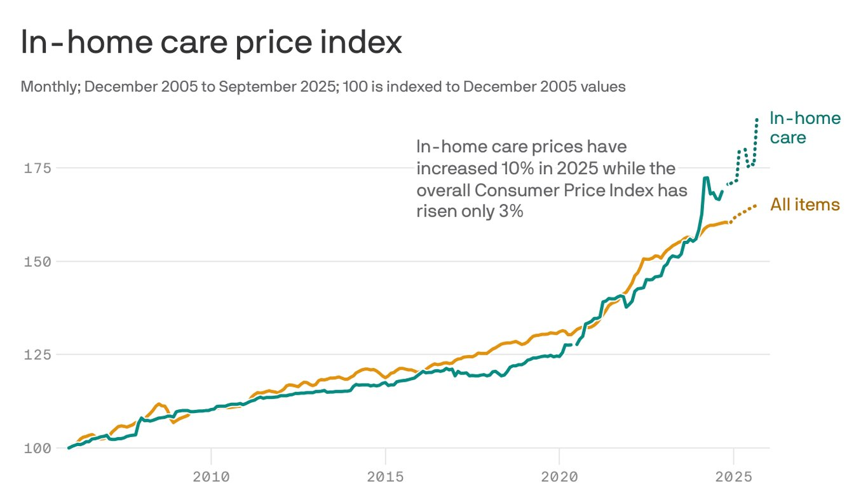Screen dimensions: 868x488
Task: Click the chart title "In-home care price index"
Action: point(211,44)
